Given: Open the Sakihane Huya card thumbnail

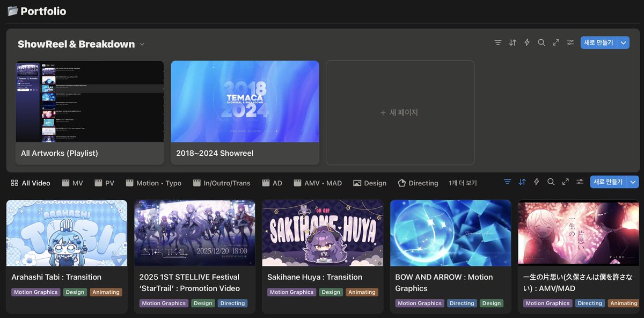Looking at the screenshot, I should [323, 233].
